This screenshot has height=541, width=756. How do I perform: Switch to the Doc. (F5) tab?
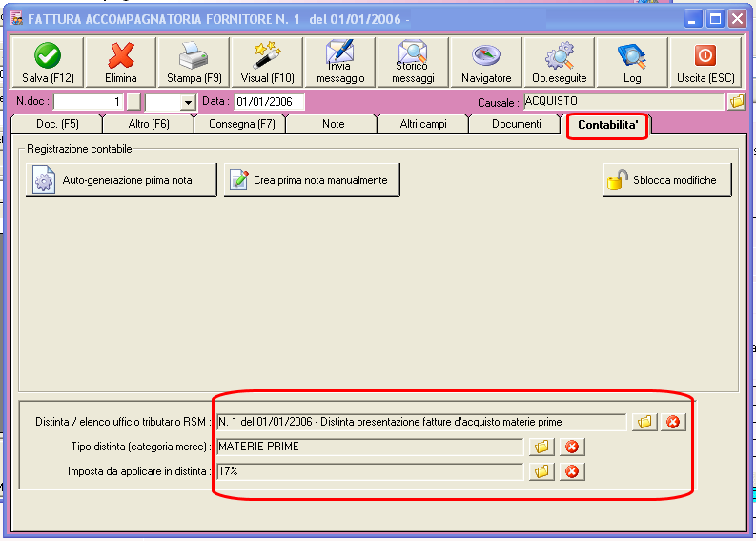coord(57,124)
